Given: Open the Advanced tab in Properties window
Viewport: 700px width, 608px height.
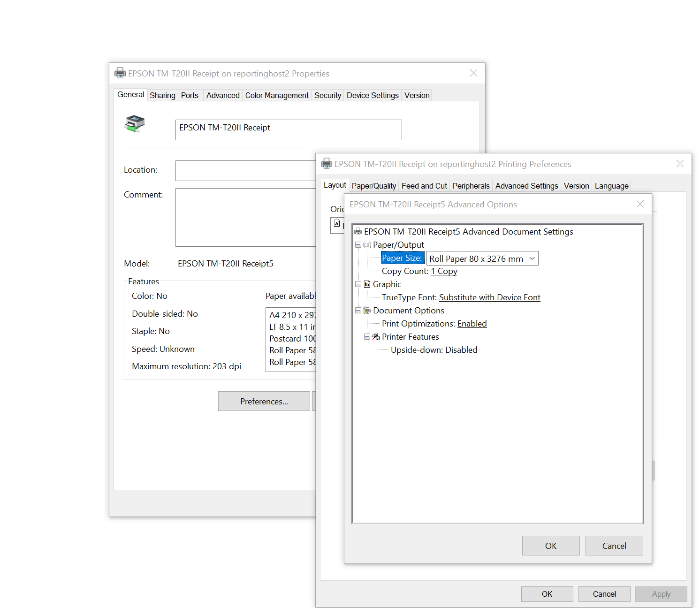Looking at the screenshot, I should click(x=223, y=95).
